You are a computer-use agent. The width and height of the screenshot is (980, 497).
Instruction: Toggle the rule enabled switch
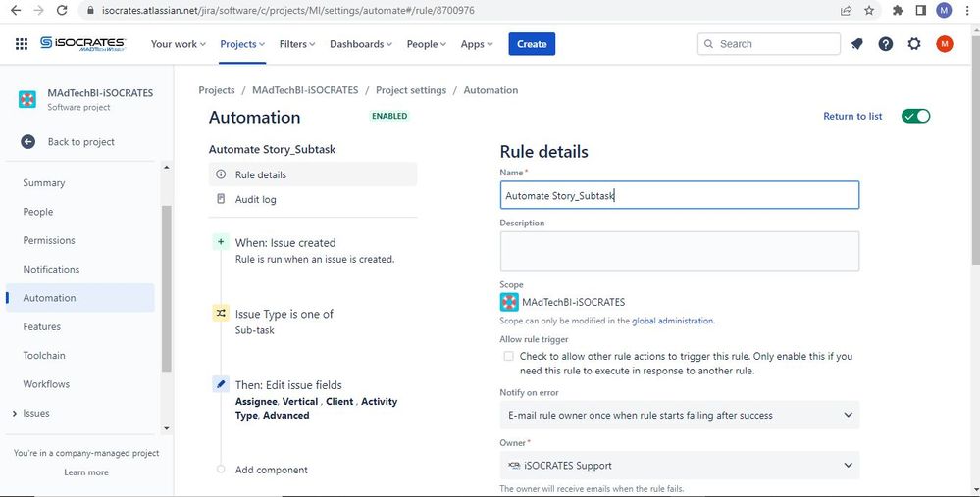[915, 116]
